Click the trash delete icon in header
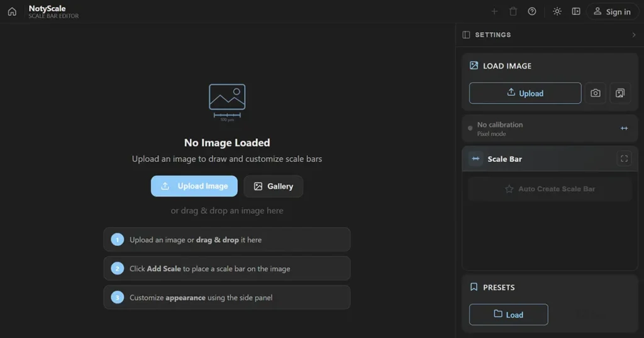Image resolution: width=644 pixels, height=338 pixels. click(513, 11)
